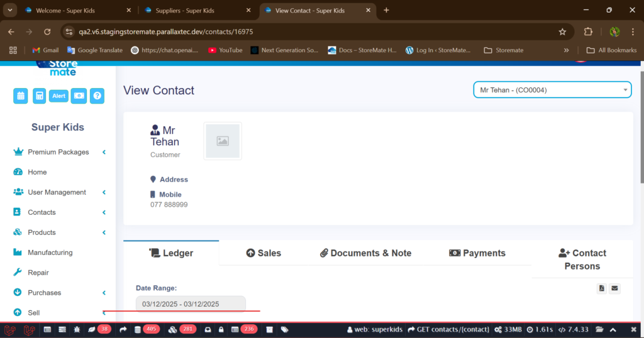The image size is (644, 338).
Task: Click the Purchases down-arrow circle icon
Action: click(x=17, y=293)
